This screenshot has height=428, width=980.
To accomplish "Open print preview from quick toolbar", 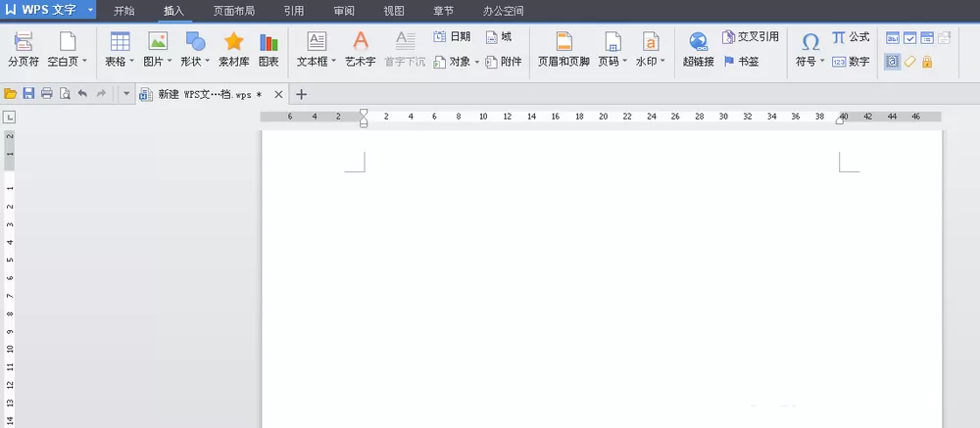I will coord(65,94).
